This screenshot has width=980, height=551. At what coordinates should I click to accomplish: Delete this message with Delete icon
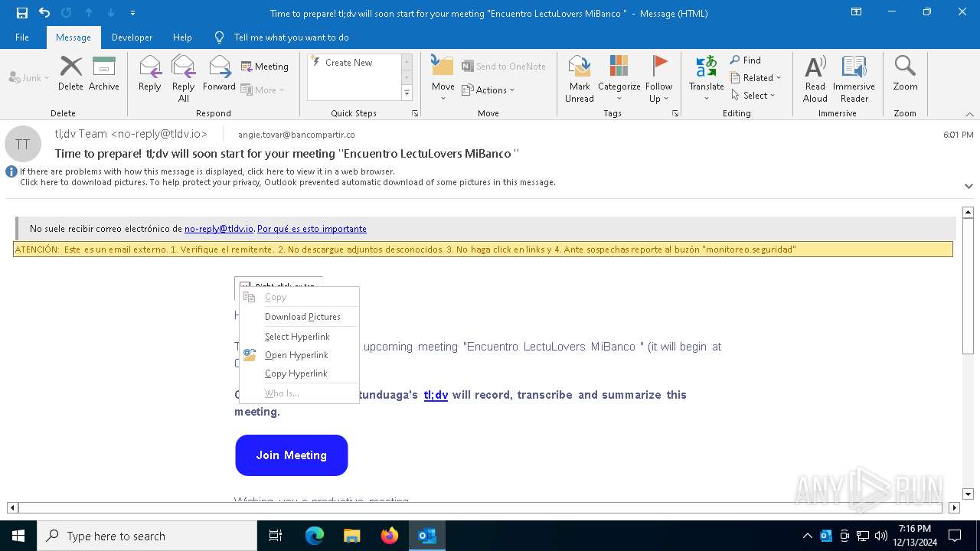[x=70, y=73]
